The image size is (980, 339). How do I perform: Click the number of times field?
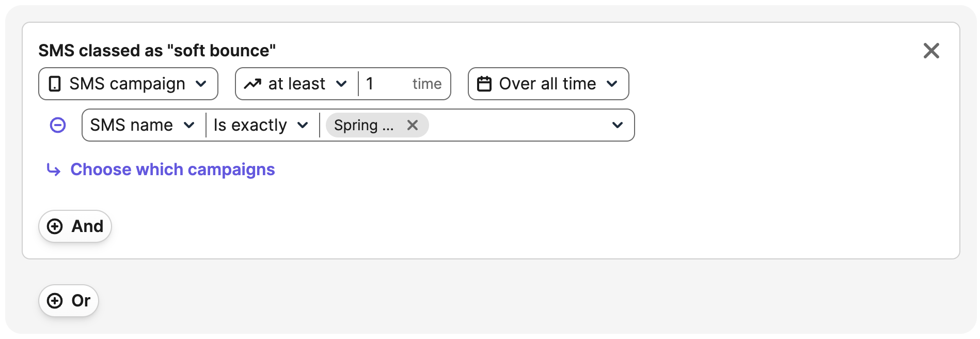[404, 84]
